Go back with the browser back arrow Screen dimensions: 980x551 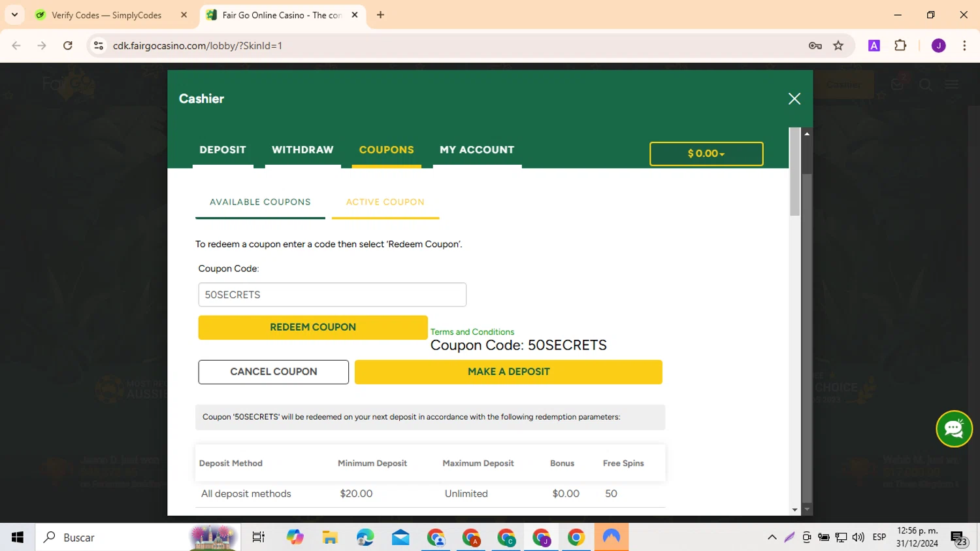coord(16,46)
